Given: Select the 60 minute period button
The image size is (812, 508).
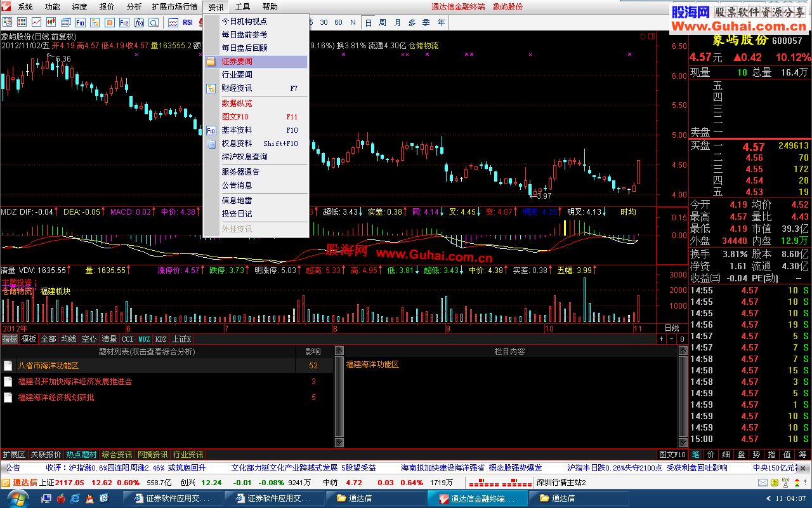Looking at the screenshot, I should pos(339,22).
